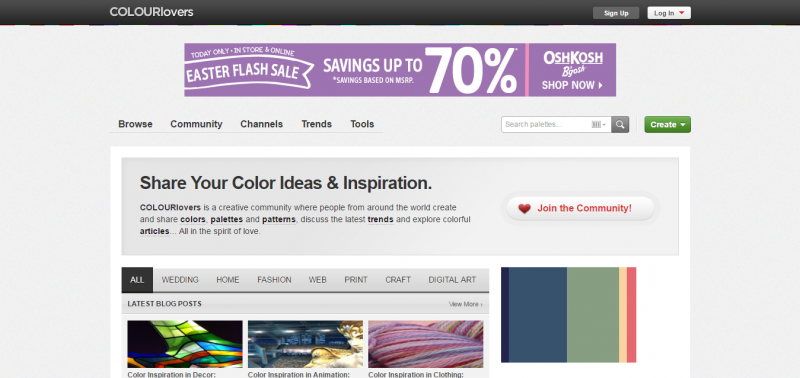
Task: Open the Log In dropdown
Action: [x=669, y=13]
